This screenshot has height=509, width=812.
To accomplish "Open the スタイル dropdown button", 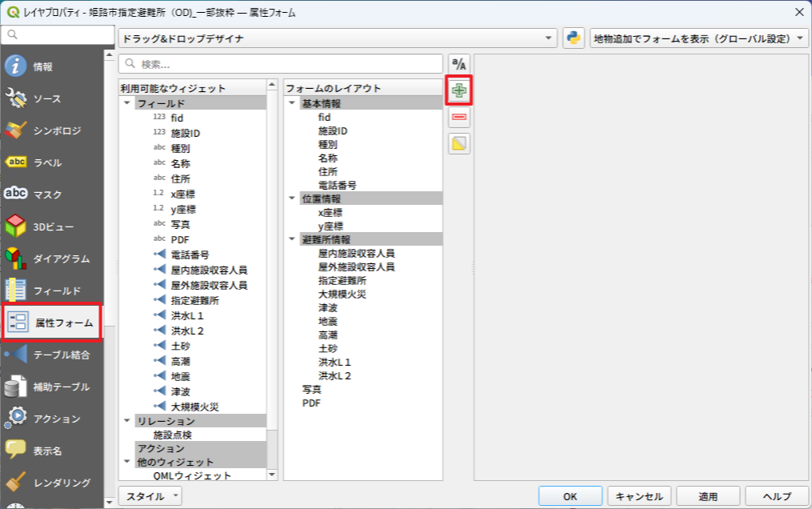I will [x=150, y=496].
